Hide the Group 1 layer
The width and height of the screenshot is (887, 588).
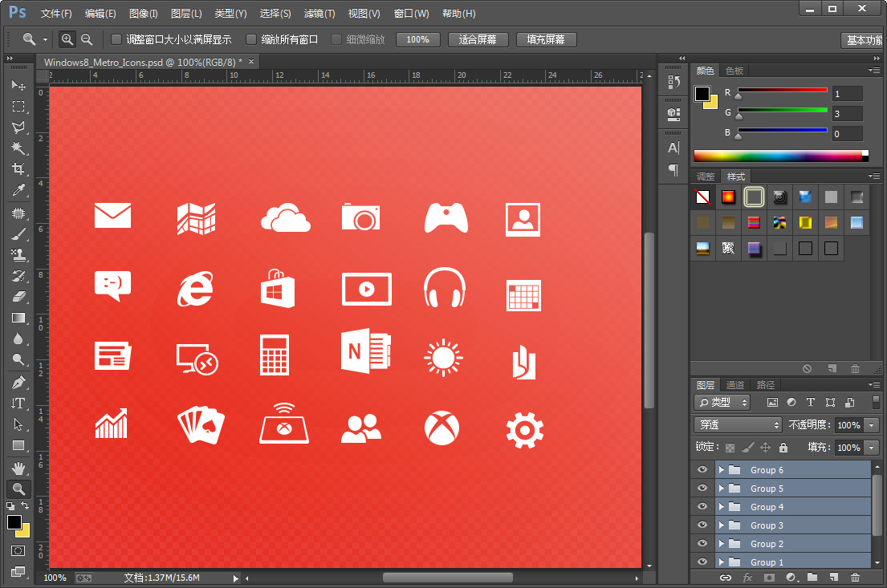point(702,562)
